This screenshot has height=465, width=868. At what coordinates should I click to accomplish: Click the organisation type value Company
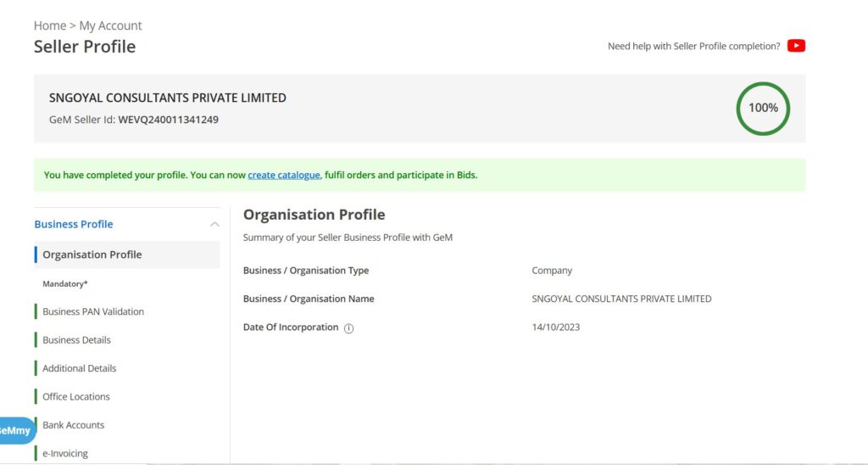click(x=552, y=271)
